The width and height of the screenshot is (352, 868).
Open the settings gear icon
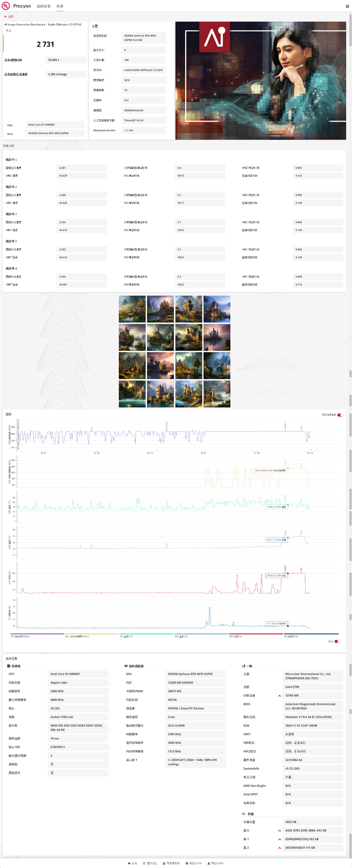(347, 6)
